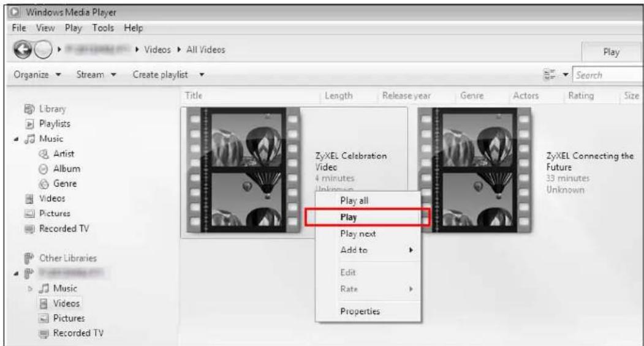Click the breadcrumb arrow before All Videos

click(180, 50)
